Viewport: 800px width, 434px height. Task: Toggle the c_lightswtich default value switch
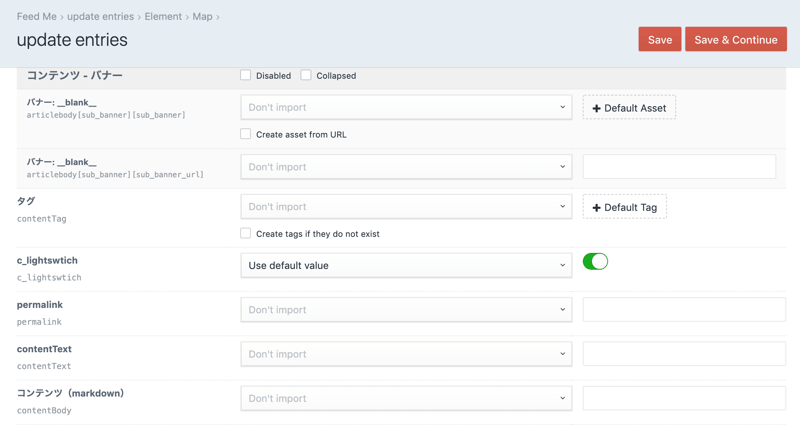(x=595, y=262)
